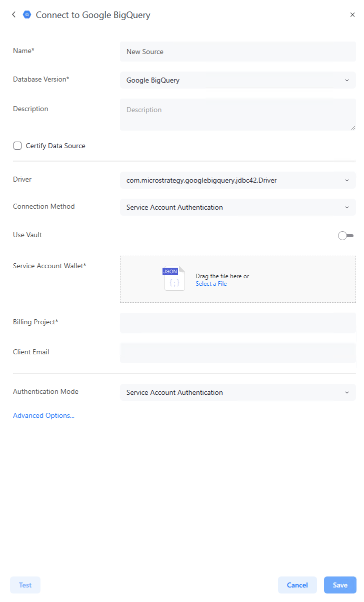The width and height of the screenshot is (364, 602).
Task: Open the Authentication Mode dropdown
Action: point(238,392)
